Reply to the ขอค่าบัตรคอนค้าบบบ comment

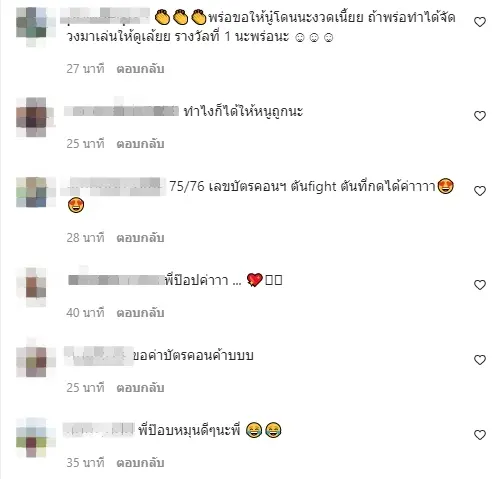(x=140, y=388)
